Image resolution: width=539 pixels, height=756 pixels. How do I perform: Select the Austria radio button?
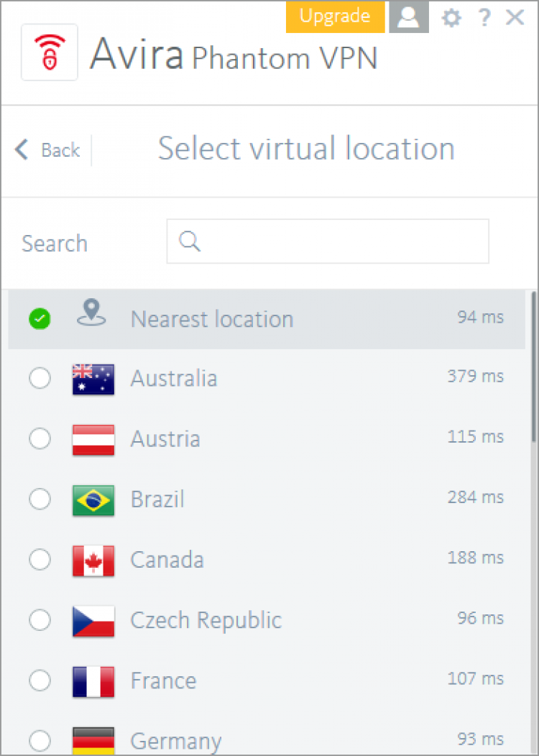click(40, 439)
